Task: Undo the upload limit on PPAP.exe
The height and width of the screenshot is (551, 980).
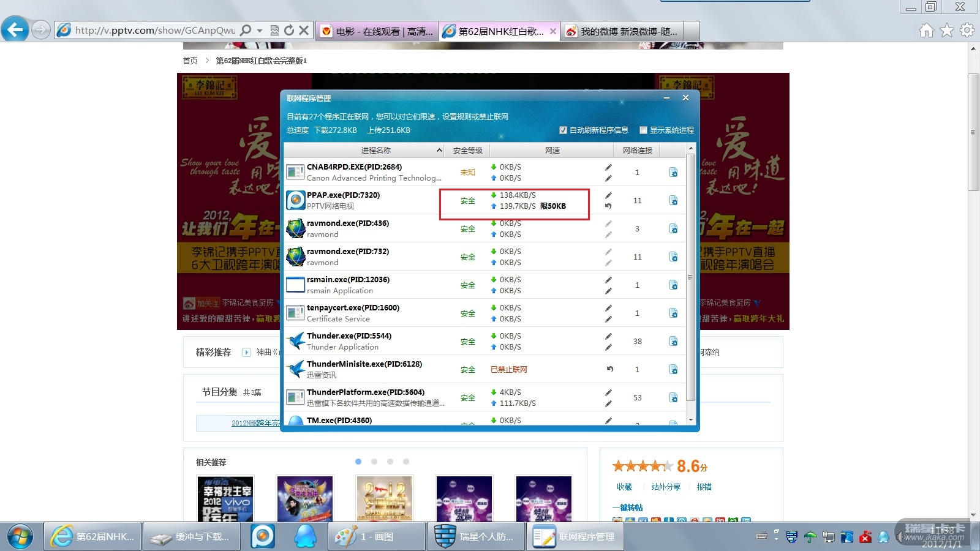Action: (x=608, y=206)
